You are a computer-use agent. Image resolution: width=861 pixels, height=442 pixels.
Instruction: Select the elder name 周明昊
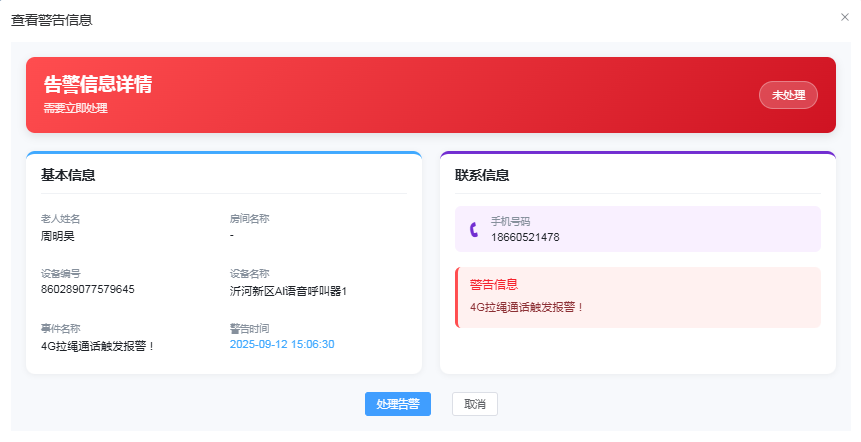tap(57, 236)
